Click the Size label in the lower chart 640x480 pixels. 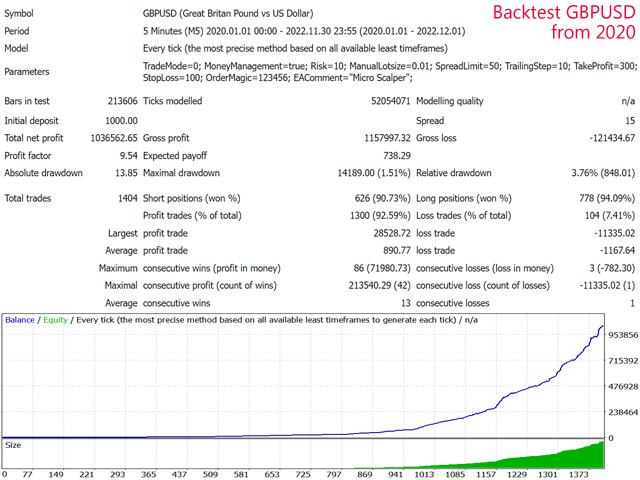[13, 445]
